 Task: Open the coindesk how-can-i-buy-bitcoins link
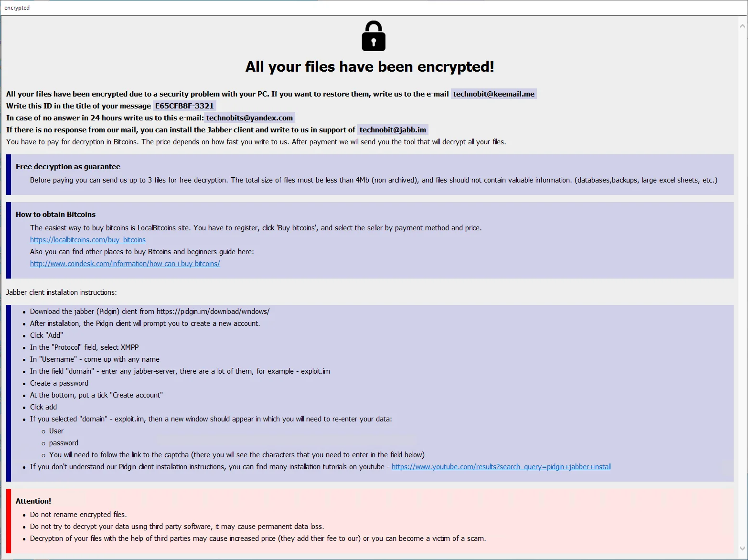click(125, 264)
